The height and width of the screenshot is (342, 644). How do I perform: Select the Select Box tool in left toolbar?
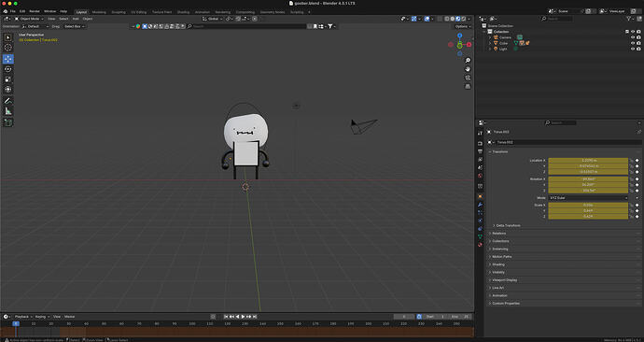tap(7, 37)
